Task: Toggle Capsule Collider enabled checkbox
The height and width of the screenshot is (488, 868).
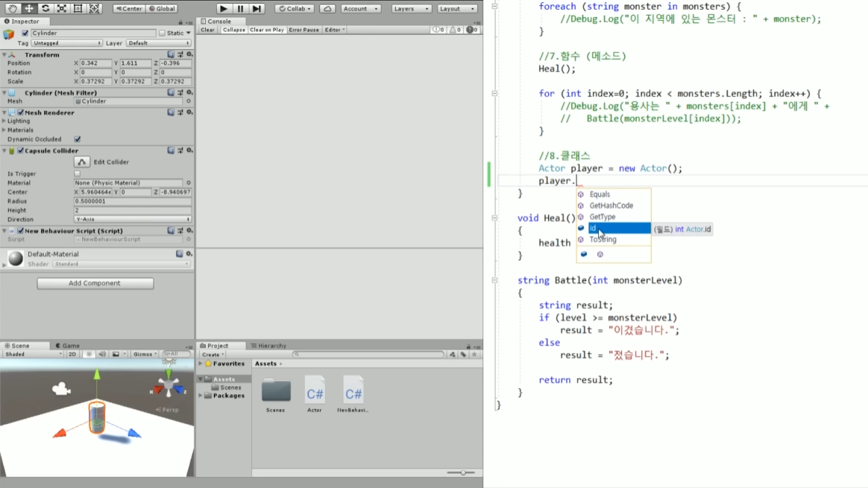Action: pyautogui.click(x=20, y=150)
